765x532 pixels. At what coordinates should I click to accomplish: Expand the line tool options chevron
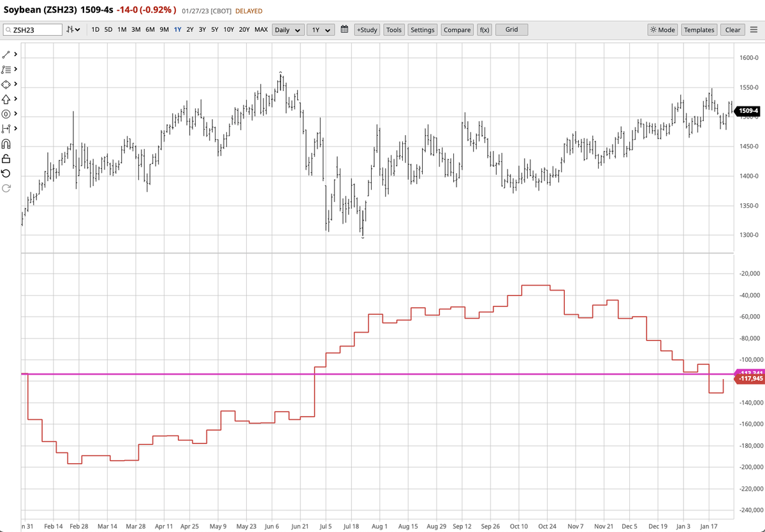(15, 54)
